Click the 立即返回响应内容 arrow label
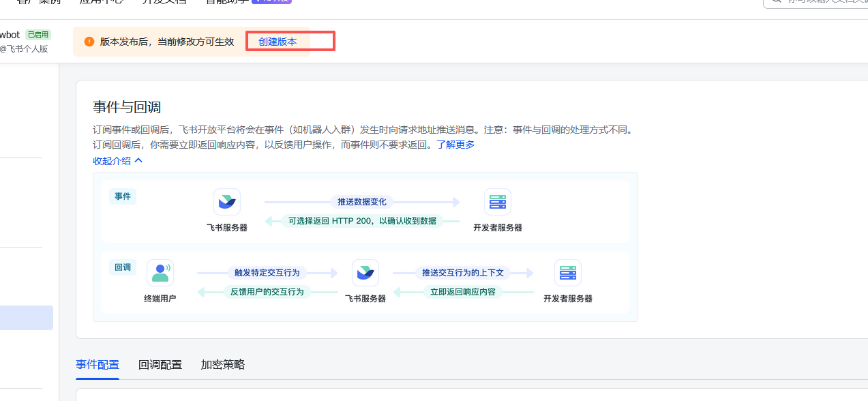Viewport: 868px width, 401px height. (463, 292)
